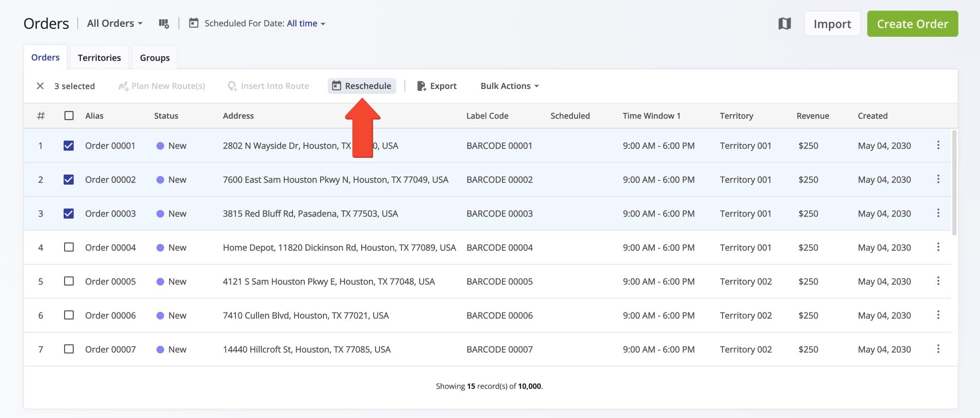Click the 7410 Cullen Blvd address

(x=306, y=316)
